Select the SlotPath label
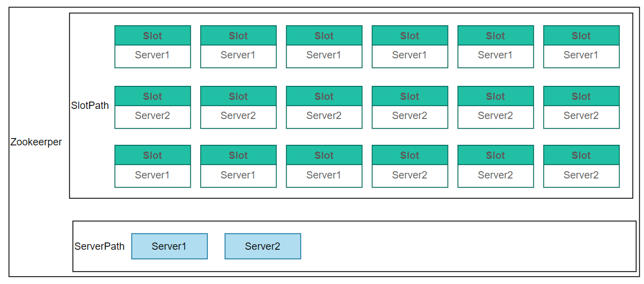 tap(90, 105)
